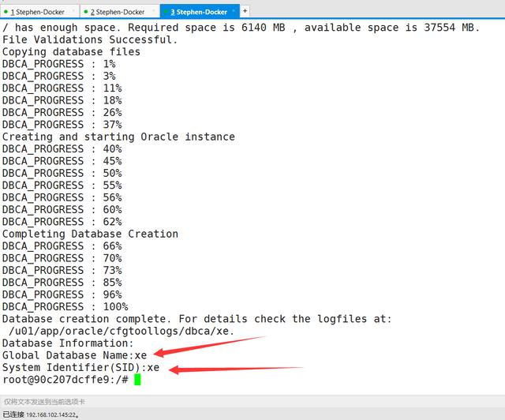Click the send-text input bar at bottom

point(252,402)
